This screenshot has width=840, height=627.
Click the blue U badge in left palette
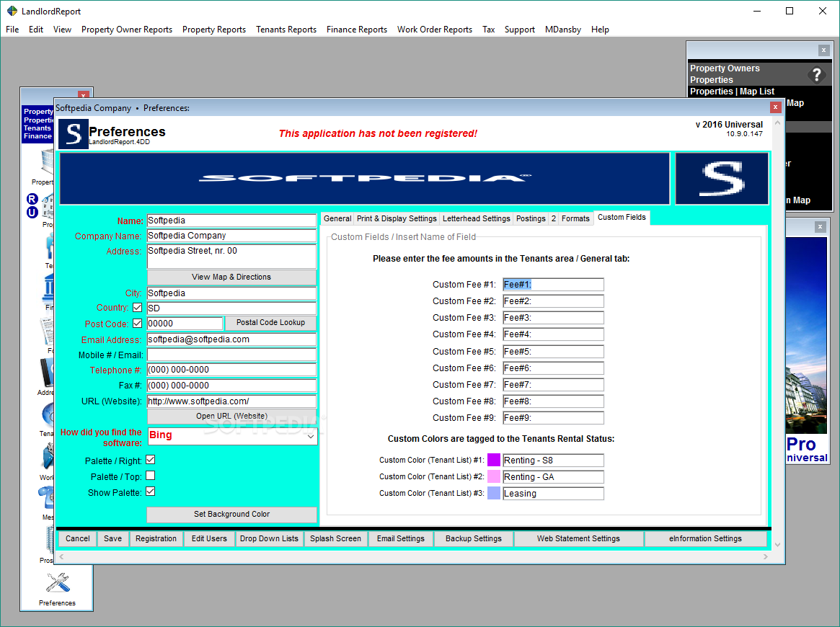(x=32, y=213)
